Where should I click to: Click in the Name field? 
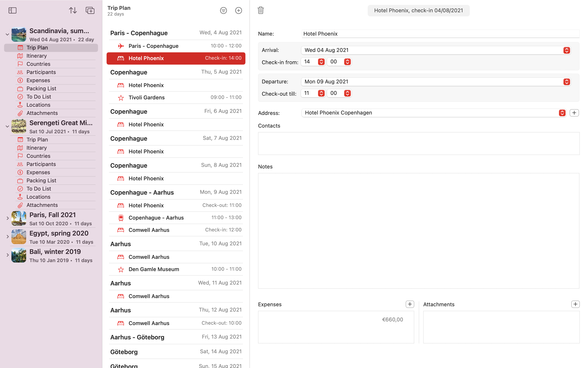pos(441,34)
